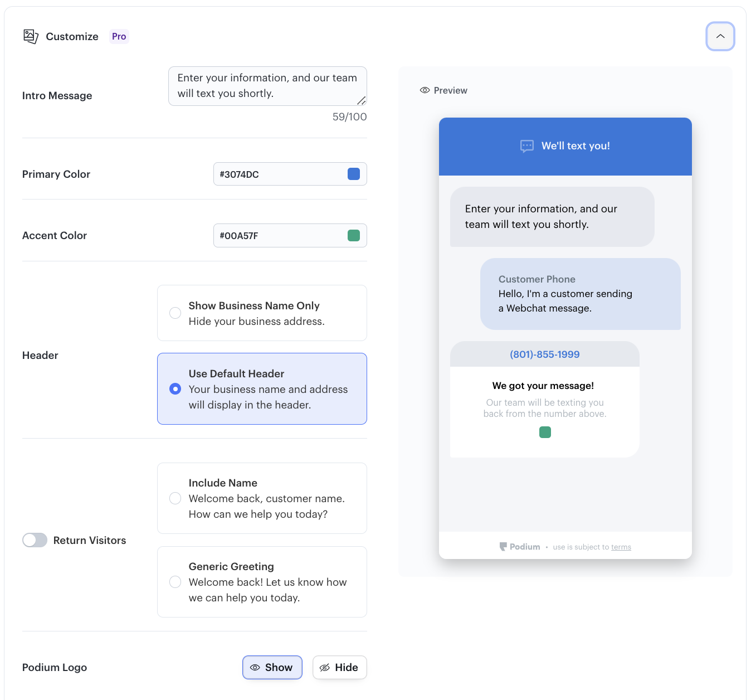
Task: Collapse the Customize section with chevron
Action: point(720,36)
